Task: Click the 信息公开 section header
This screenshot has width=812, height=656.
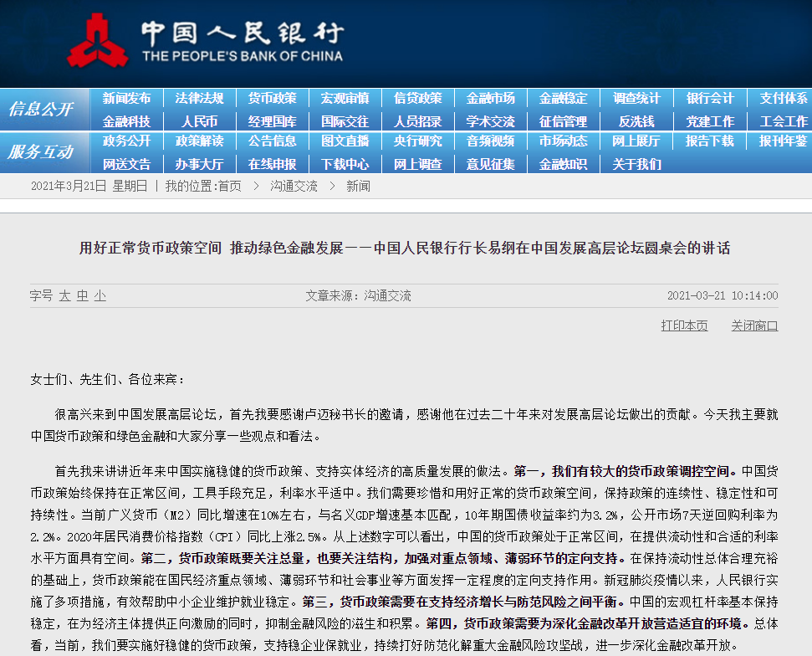Action: (41, 110)
